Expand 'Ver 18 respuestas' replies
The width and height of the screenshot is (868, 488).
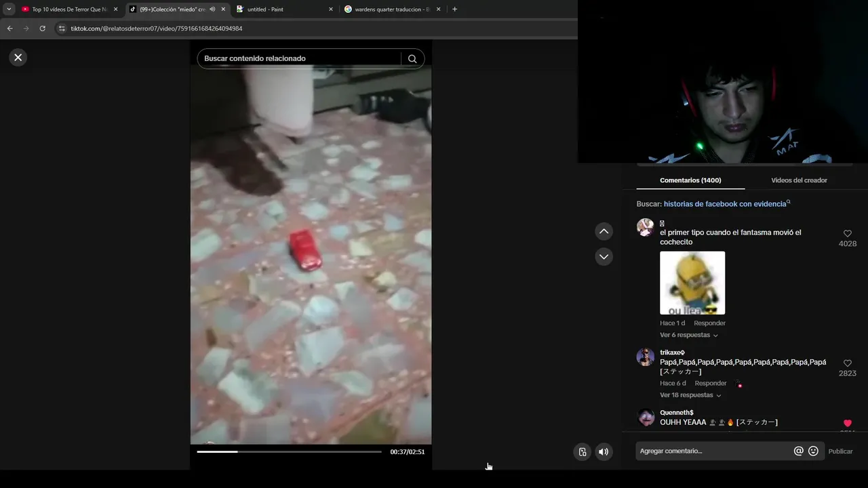click(690, 395)
